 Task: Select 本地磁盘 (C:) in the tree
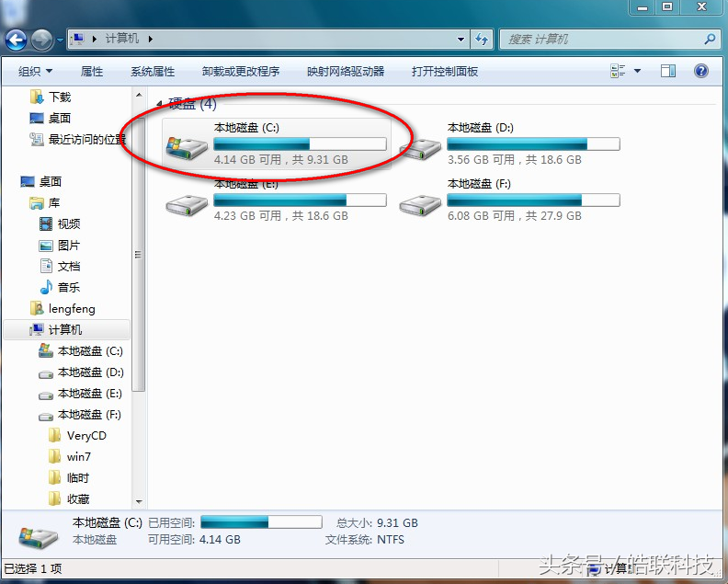pos(81,351)
